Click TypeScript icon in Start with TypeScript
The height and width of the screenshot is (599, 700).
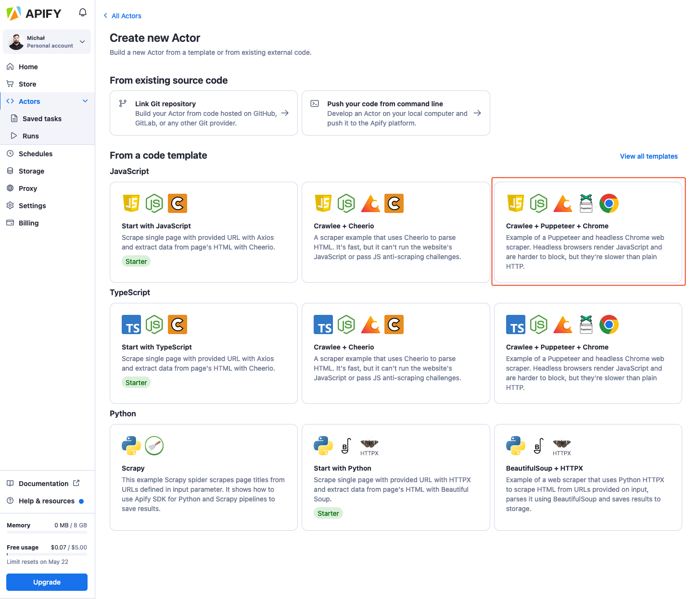pyautogui.click(x=131, y=324)
